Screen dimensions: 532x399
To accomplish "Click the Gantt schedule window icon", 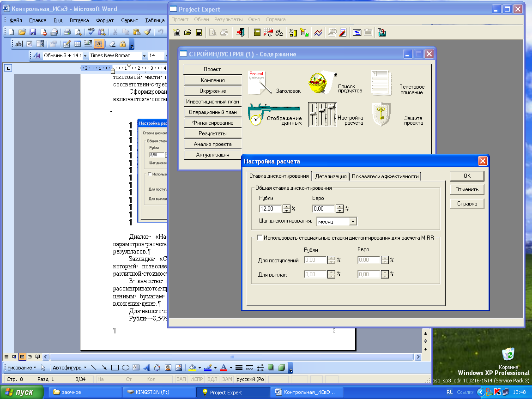I will [x=357, y=33].
